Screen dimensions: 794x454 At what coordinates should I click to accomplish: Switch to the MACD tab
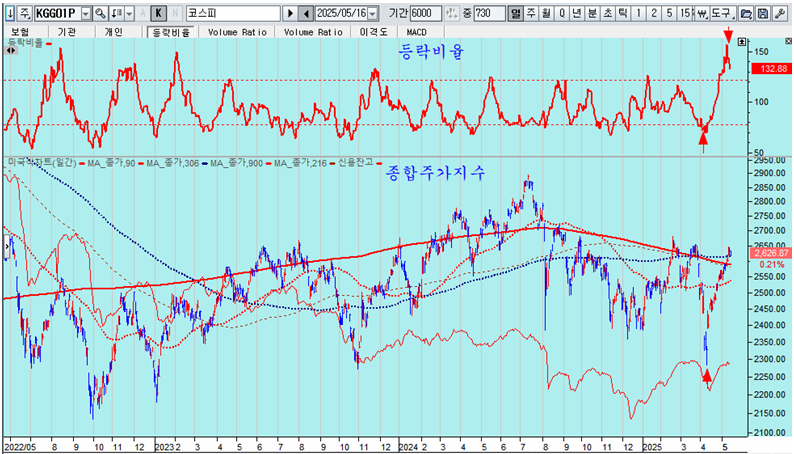(x=417, y=32)
